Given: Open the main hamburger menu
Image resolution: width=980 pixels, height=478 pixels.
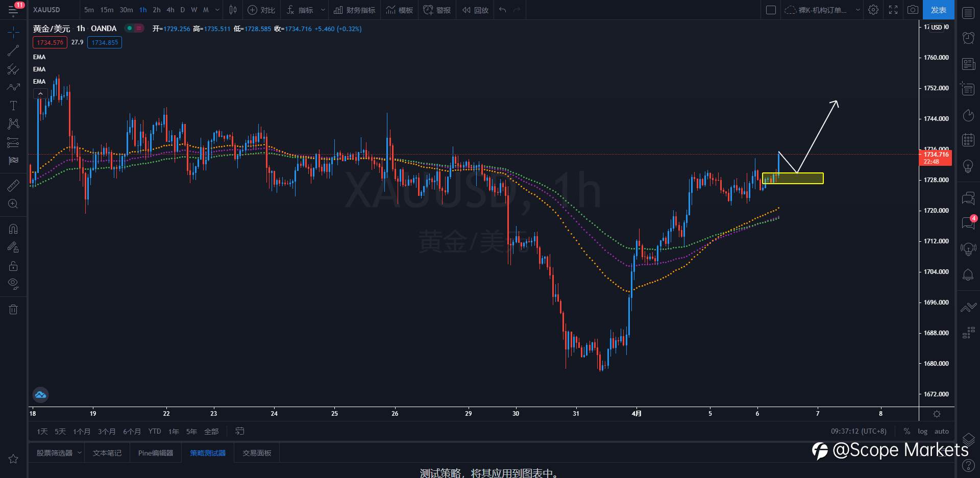Looking at the screenshot, I should tap(13, 10).
